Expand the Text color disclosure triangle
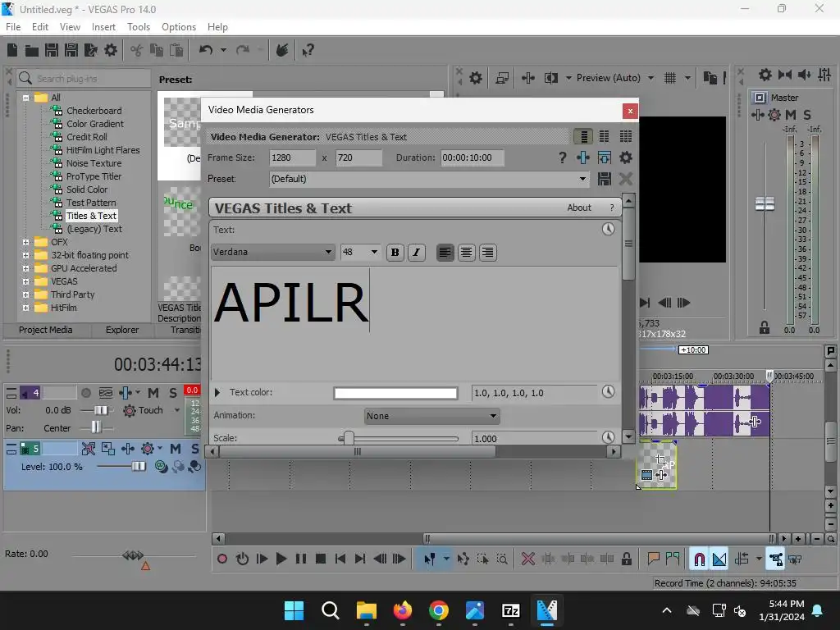 (x=217, y=392)
